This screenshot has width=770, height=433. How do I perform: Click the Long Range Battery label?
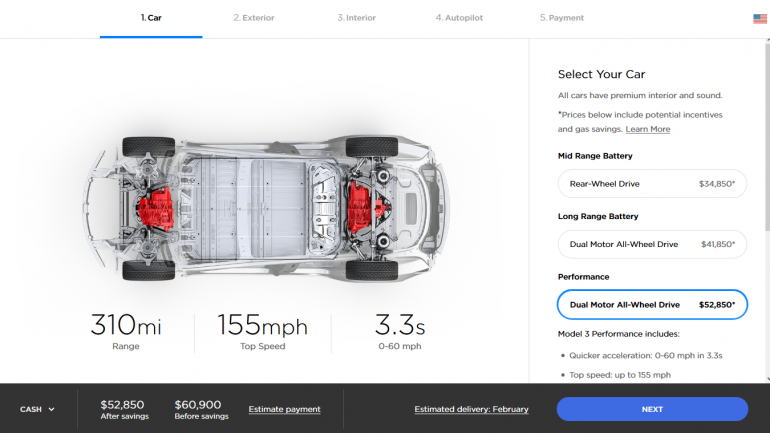click(598, 216)
